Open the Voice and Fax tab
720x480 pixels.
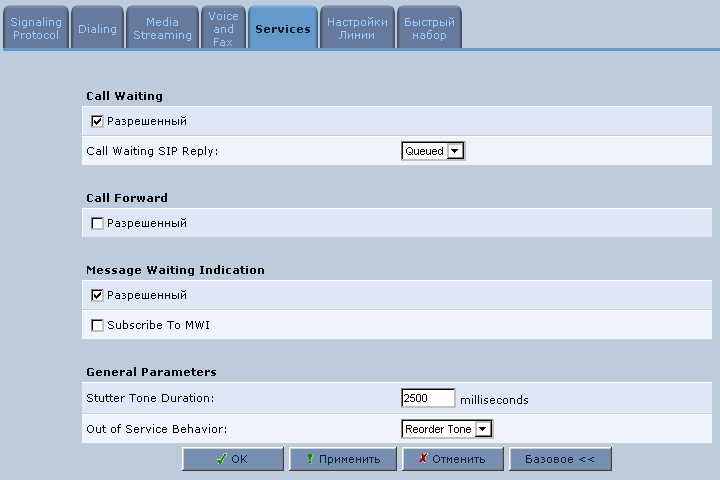[223, 28]
